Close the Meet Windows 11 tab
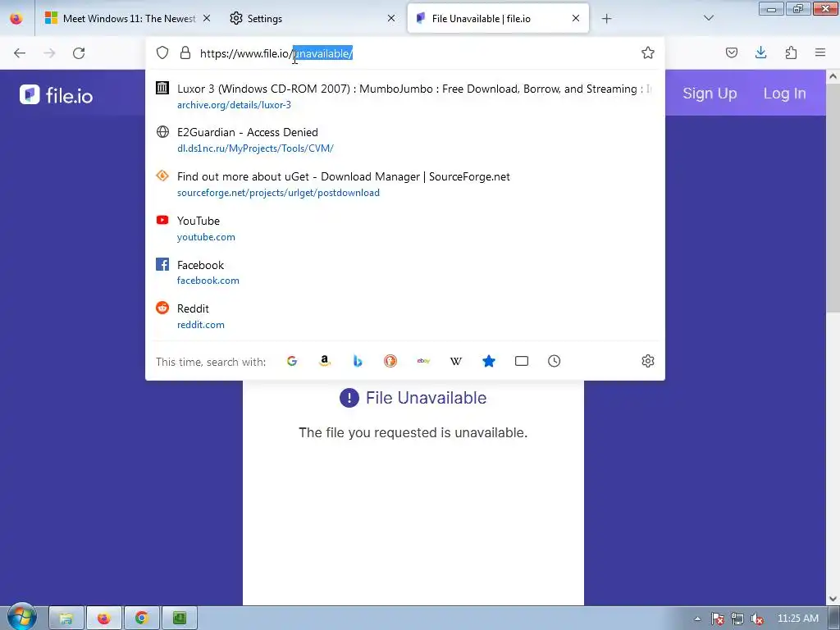Viewport: 840px width, 630px height. coord(207,18)
